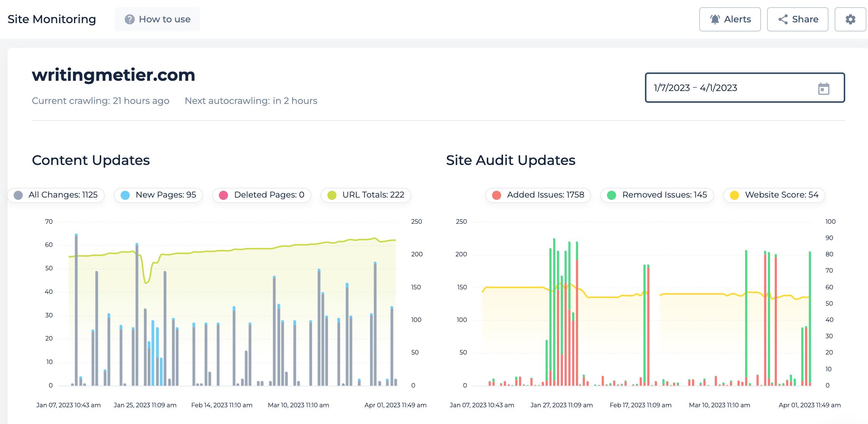Click the pink Deleted Pages color dot

pyautogui.click(x=223, y=195)
